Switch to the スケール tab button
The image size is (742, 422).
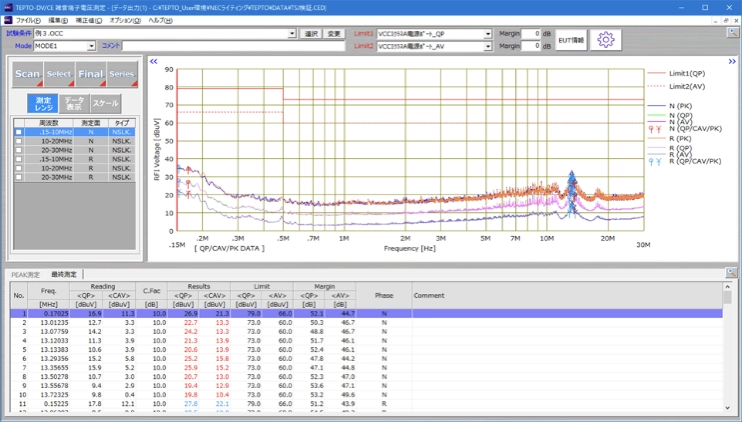[x=106, y=104]
